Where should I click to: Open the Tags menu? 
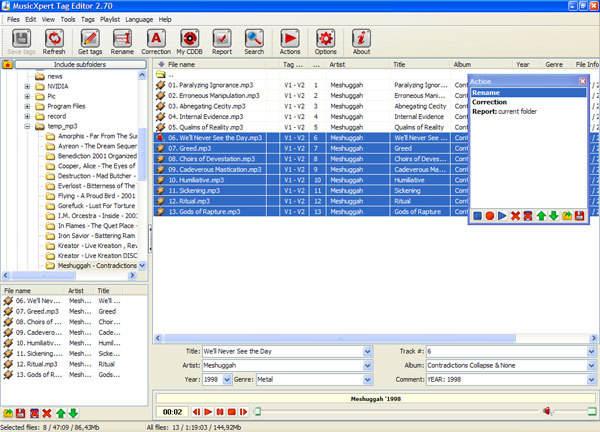click(x=88, y=19)
